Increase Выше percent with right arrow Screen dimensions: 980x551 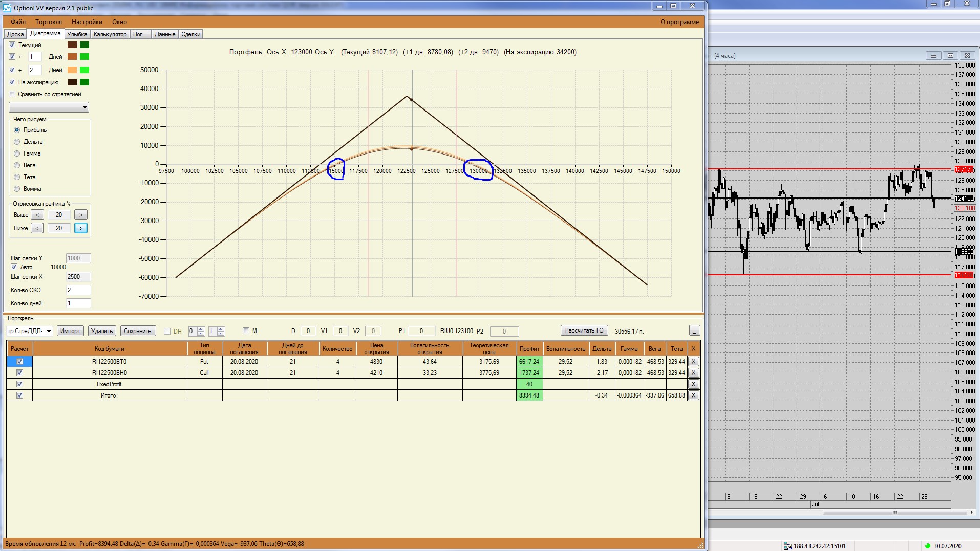click(81, 215)
